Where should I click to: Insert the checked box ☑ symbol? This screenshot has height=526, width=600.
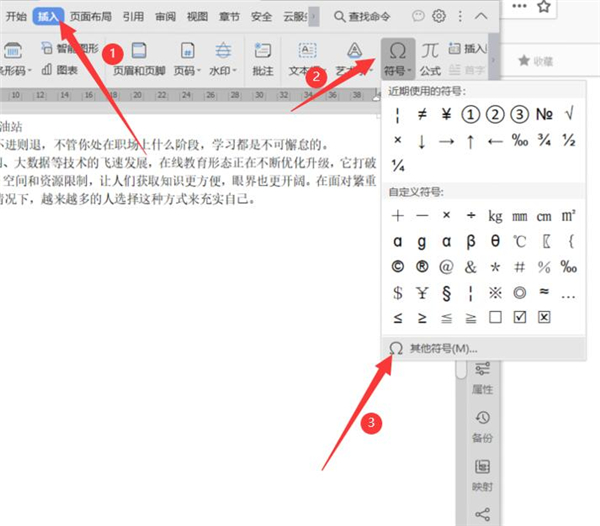coord(520,317)
